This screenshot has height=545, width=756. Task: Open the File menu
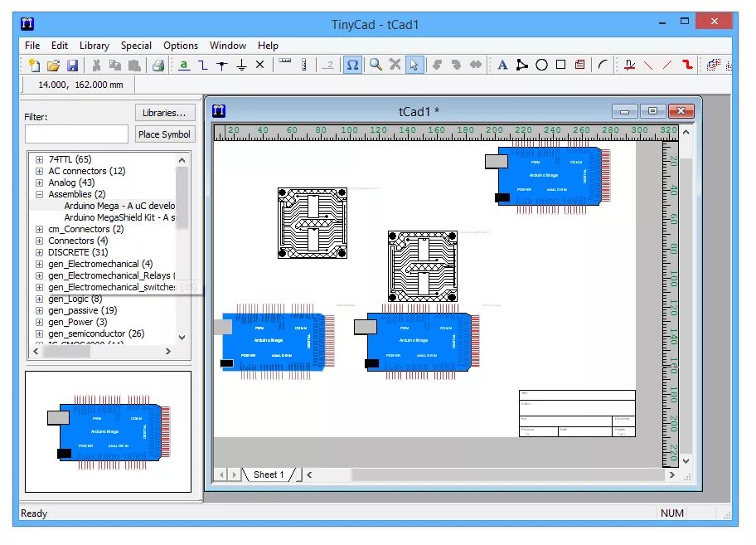[x=32, y=46]
